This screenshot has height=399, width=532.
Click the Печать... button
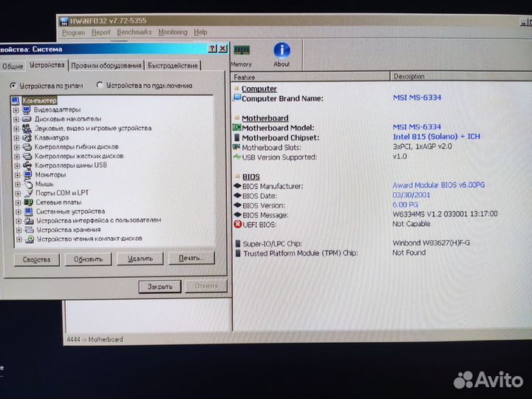tap(191, 258)
